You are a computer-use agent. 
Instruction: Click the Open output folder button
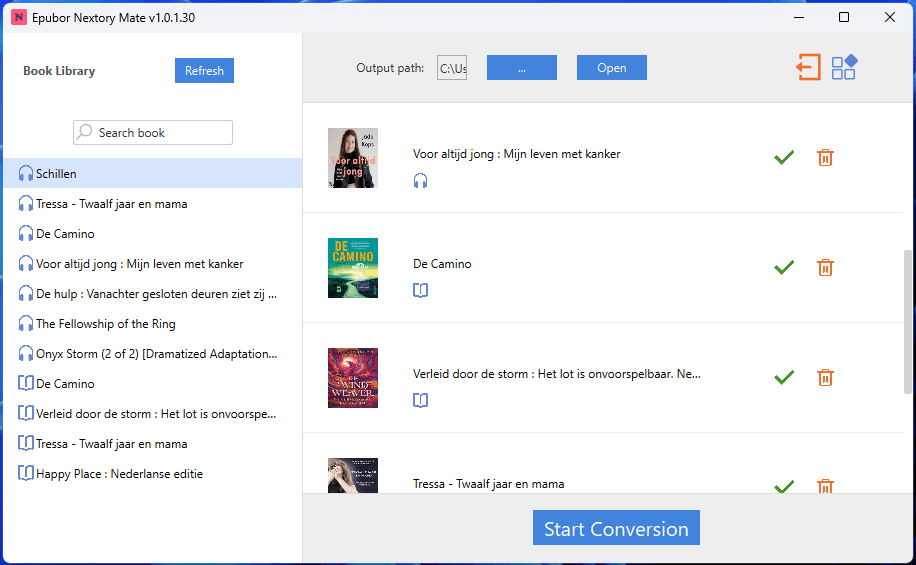[x=611, y=68]
